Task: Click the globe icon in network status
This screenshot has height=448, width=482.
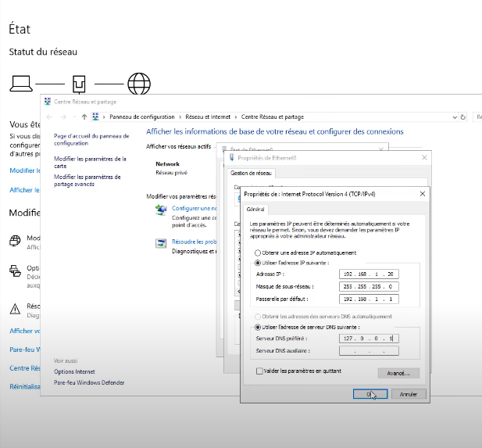Action: tap(139, 84)
